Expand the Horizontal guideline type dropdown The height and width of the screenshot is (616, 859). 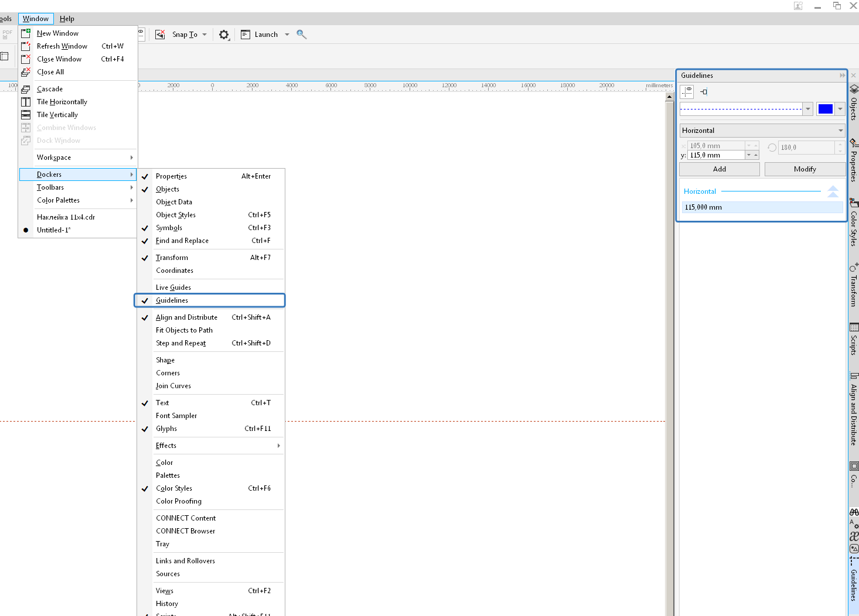[x=762, y=131]
